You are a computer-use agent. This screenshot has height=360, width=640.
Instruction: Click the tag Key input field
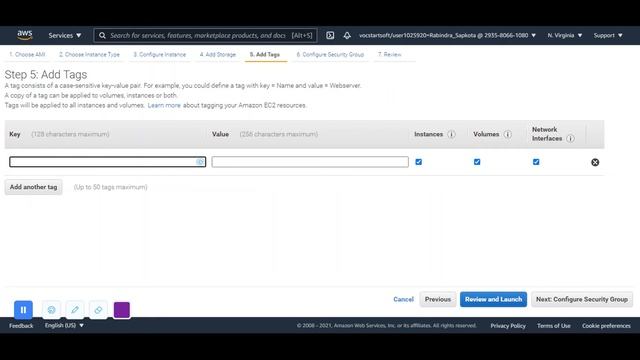click(x=107, y=162)
